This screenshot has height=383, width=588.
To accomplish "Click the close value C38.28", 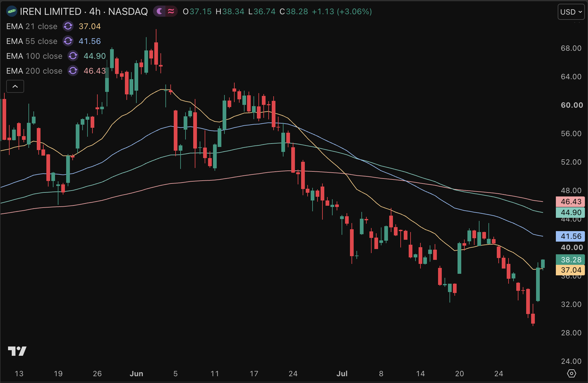I will [294, 11].
